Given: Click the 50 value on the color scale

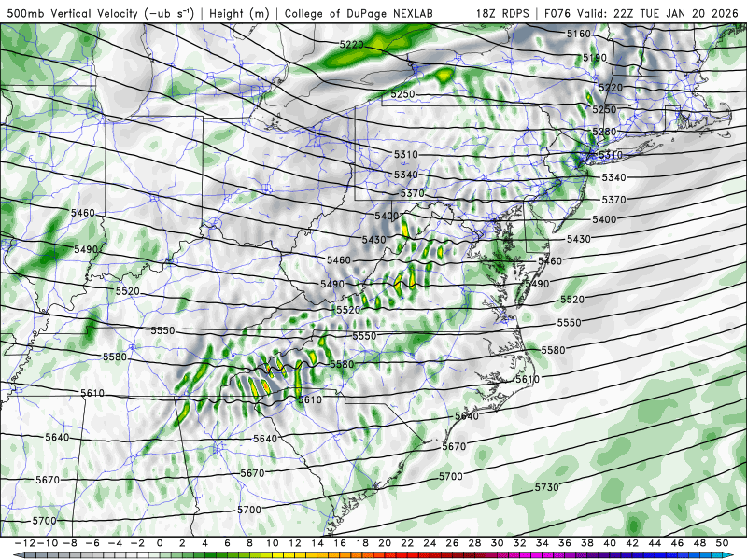Looking at the screenshot, I should point(722,543).
